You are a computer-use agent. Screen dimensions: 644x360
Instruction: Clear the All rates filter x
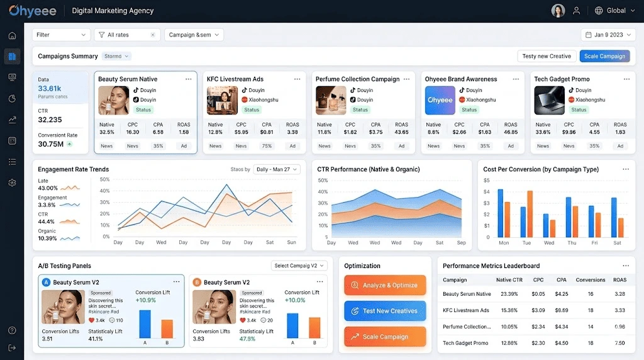click(x=153, y=35)
